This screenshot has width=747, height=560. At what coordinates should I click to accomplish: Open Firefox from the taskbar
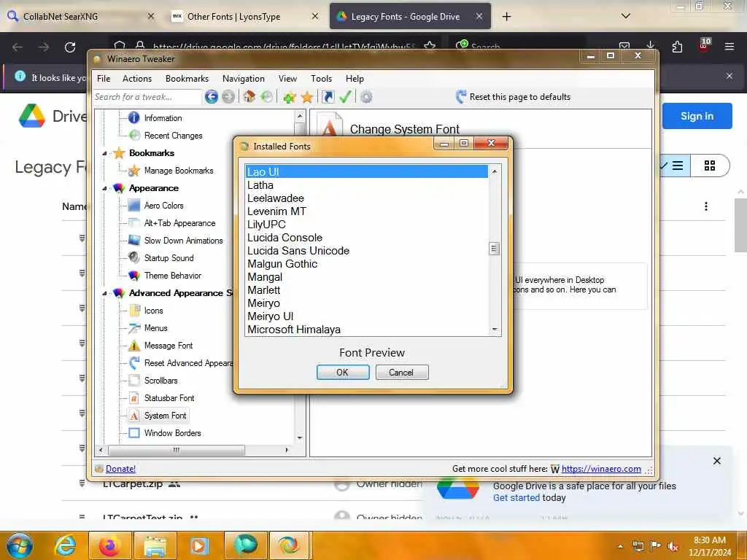pyautogui.click(x=109, y=545)
